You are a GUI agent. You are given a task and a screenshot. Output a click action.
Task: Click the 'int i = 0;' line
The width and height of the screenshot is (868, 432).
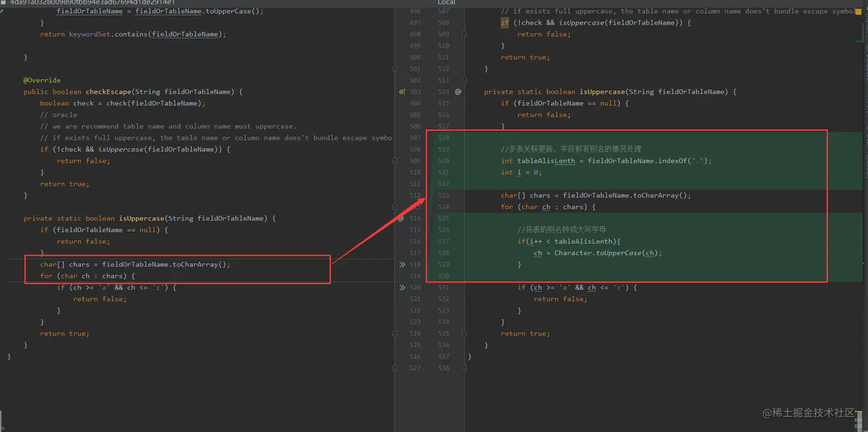coord(521,172)
